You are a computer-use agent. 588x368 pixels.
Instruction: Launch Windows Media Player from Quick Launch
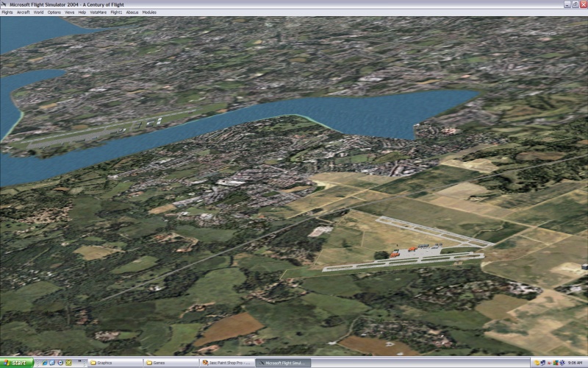(x=60, y=363)
